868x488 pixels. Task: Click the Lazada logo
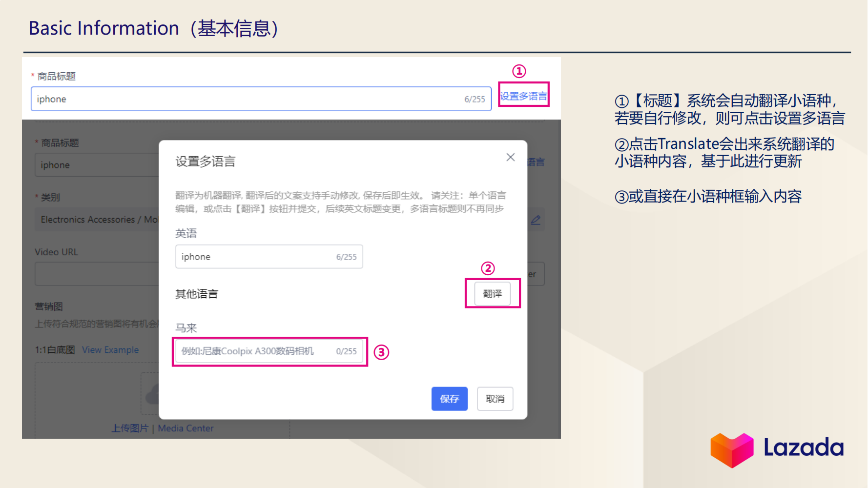click(776, 448)
